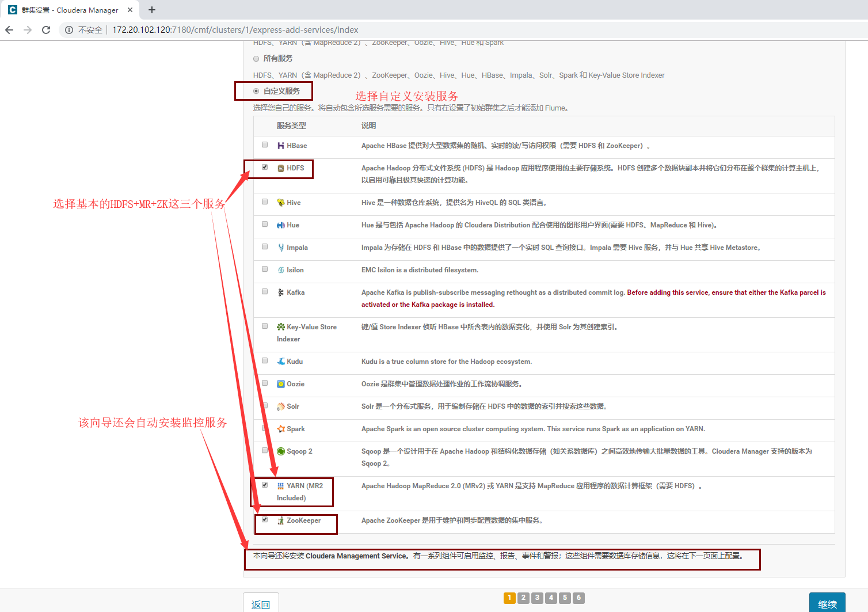This screenshot has height=612, width=868.
Task: Click the 服务类型 column header
Action: [x=291, y=126]
